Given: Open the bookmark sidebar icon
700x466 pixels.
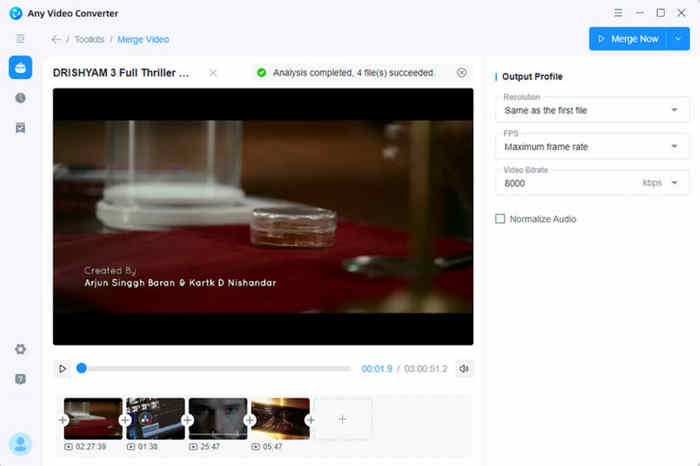Looking at the screenshot, I should click(x=20, y=128).
